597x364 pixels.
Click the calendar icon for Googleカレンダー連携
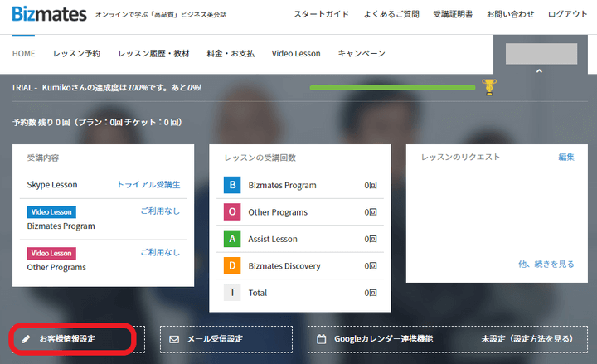tap(322, 339)
